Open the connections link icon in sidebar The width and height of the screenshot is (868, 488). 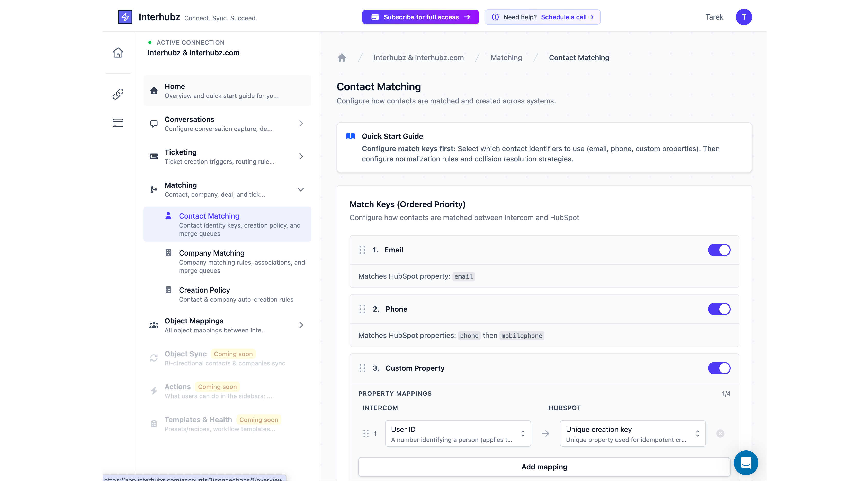tap(118, 94)
